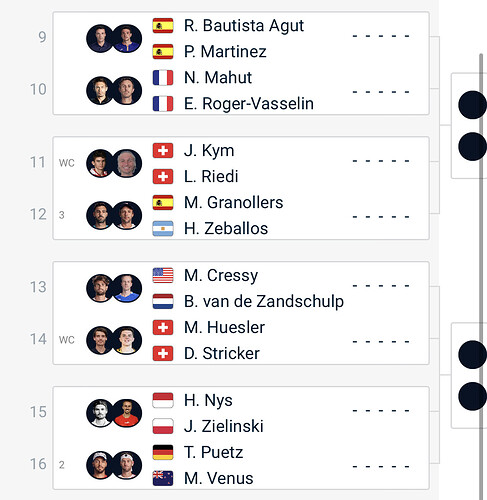Screen dimensions: 487x500
Task: Click the New Zealand flag beside M. Venus
Action: coord(163,478)
